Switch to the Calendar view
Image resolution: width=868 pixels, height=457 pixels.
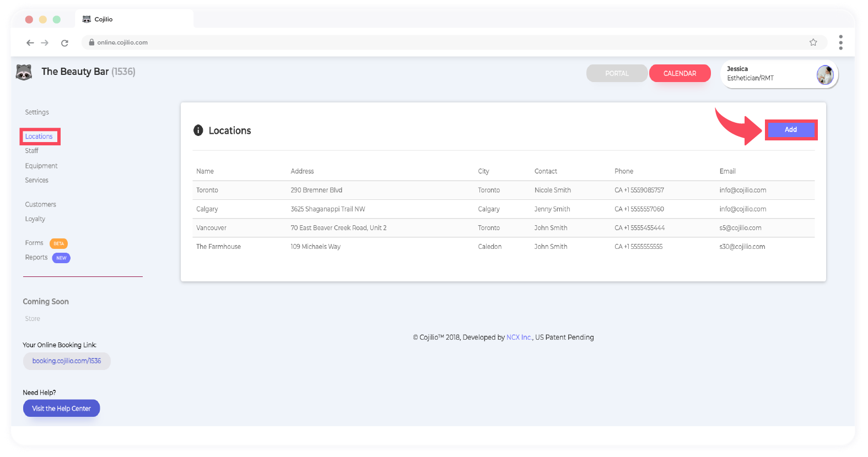(680, 73)
